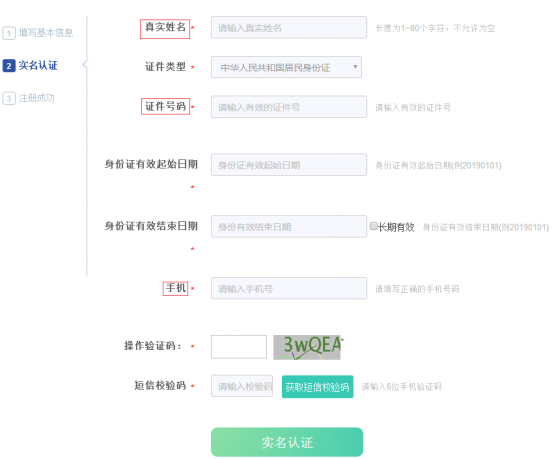Click the 身份证有效起始日期 field
The height and width of the screenshot is (459, 554).
[289, 164]
